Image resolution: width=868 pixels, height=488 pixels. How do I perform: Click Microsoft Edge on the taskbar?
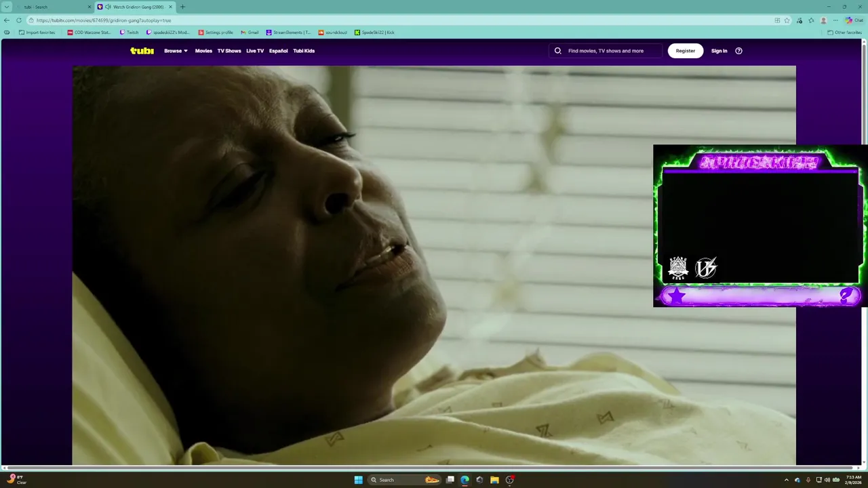465,480
